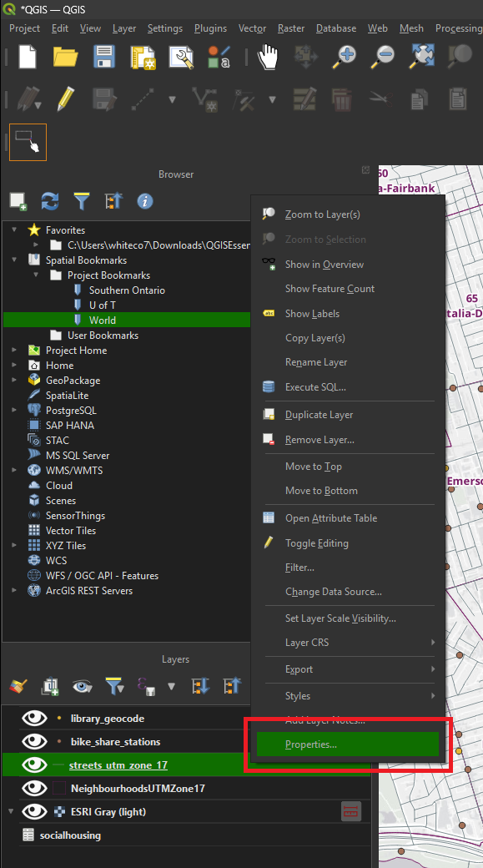This screenshot has height=868, width=483.
Task: Click the Filter Browser funnel icon
Action: point(81,201)
